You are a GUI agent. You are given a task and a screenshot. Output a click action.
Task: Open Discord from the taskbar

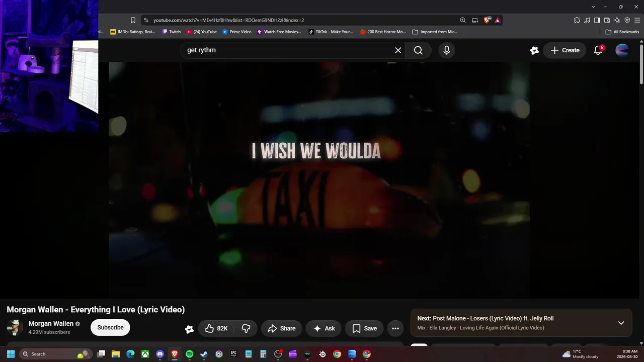[x=160, y=354]
